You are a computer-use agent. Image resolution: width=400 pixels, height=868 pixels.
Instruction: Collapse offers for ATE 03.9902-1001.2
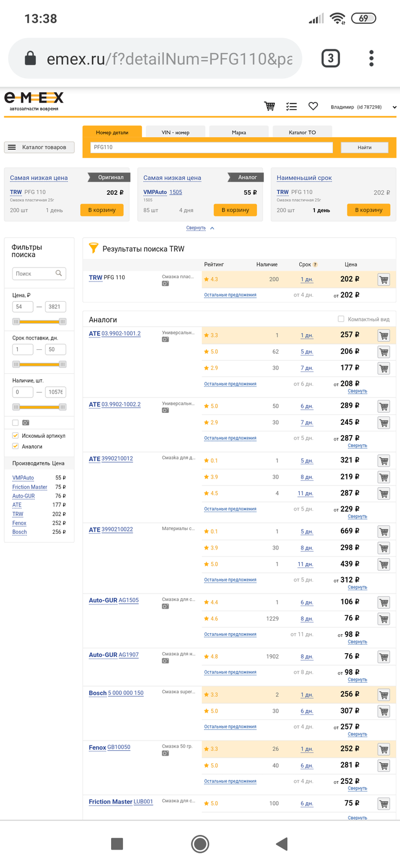357,391
